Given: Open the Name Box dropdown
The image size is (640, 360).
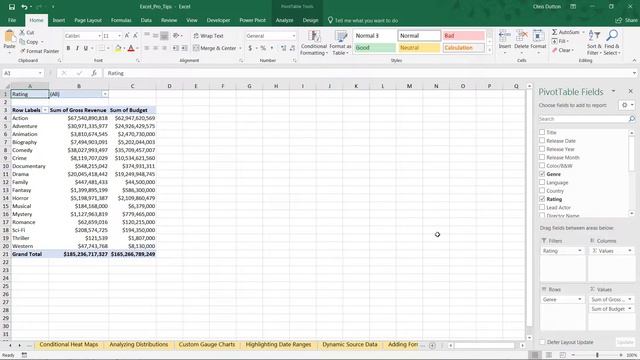Looking at the screenshot, I should 40,73.
